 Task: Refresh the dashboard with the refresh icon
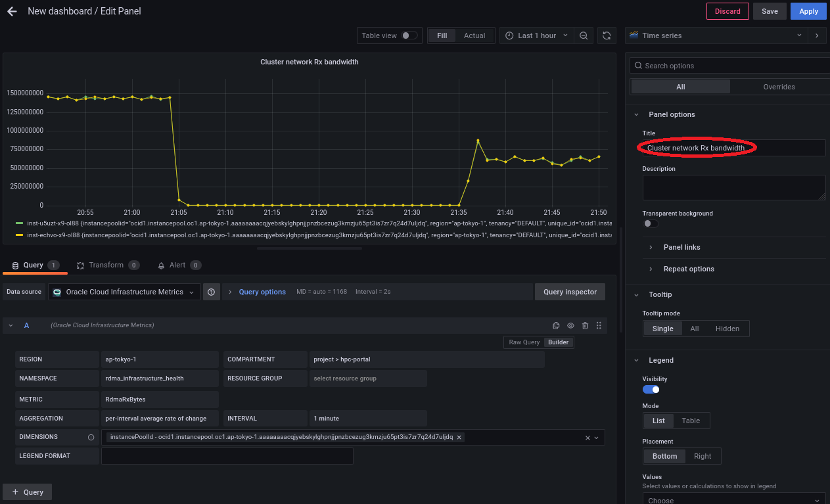coord(607,35)
